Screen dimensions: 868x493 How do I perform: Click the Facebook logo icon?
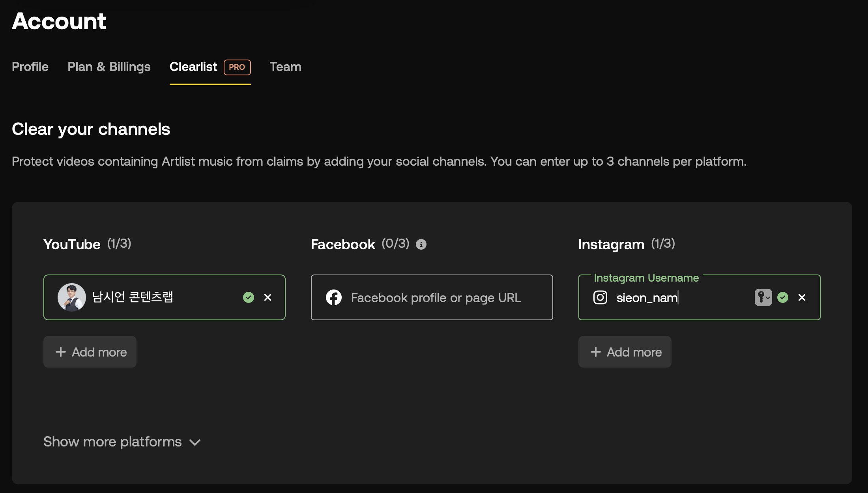coord(334,297)
